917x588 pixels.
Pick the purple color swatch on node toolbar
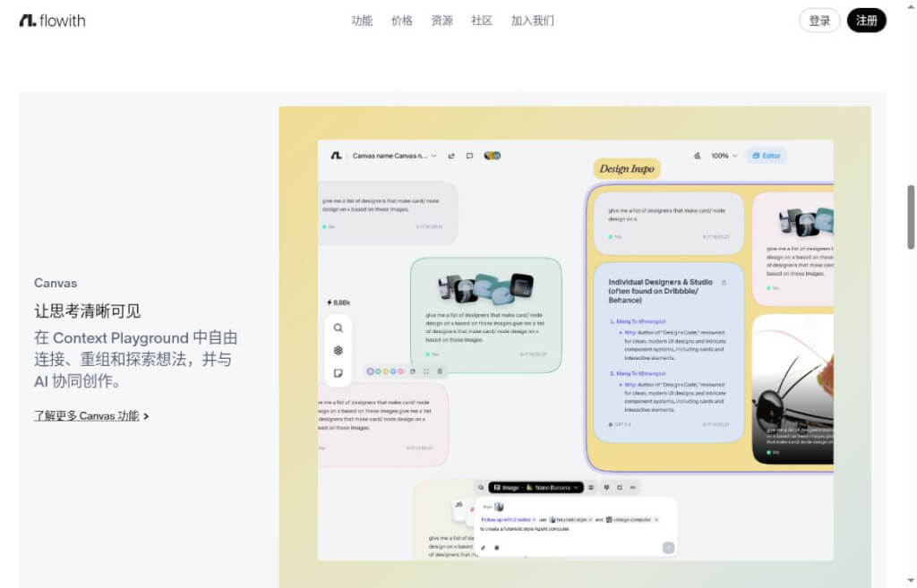[370, 371]
